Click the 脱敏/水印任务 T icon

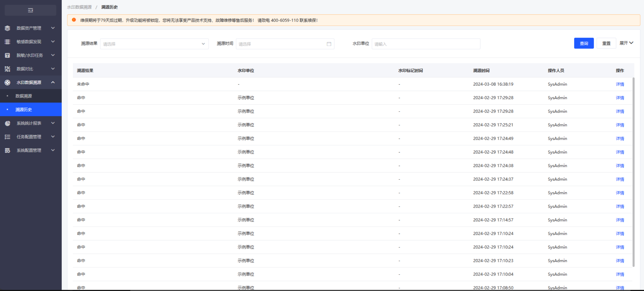pyautogui.click(x=7, y=55)
